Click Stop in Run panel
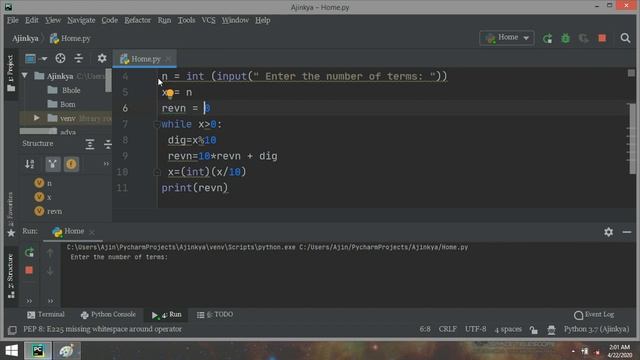This screenshot has width=640, height=360. pos(29,271)
